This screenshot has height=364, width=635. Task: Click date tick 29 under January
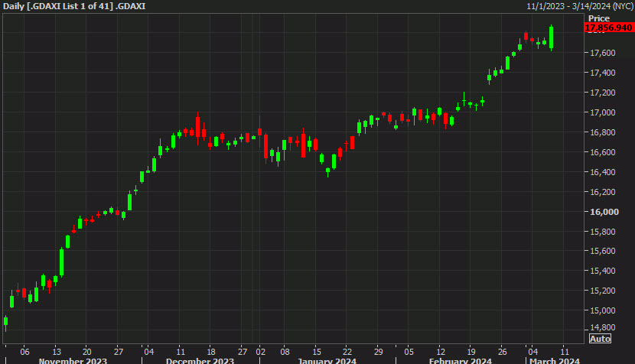pos(378,352)
